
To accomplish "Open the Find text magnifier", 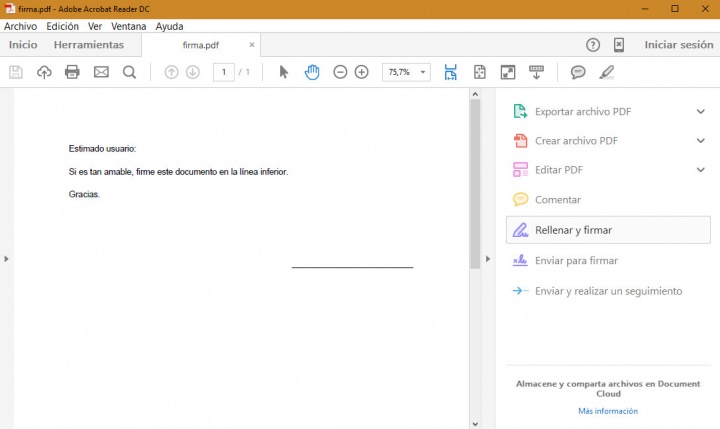I will click(x=129, y=72).
